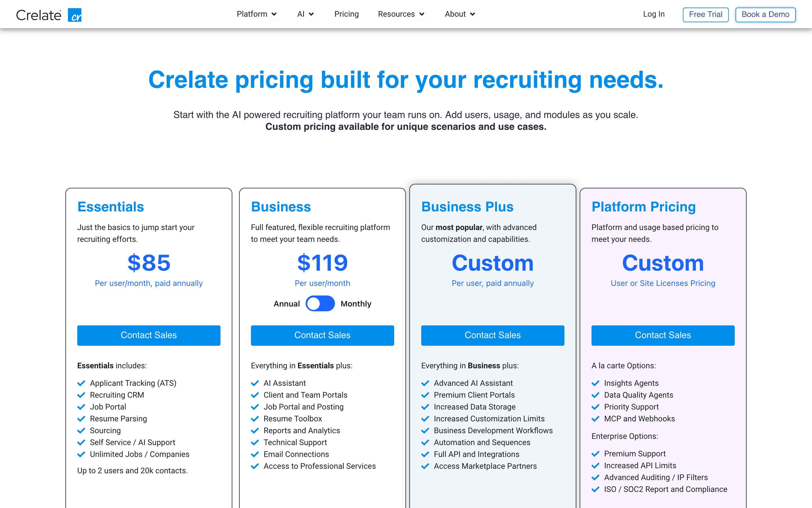This screenshot has width=812, height=508.
Task: Click checkmark beside Unlimited Jobs / Companies
Action: [x=81, y=455]
